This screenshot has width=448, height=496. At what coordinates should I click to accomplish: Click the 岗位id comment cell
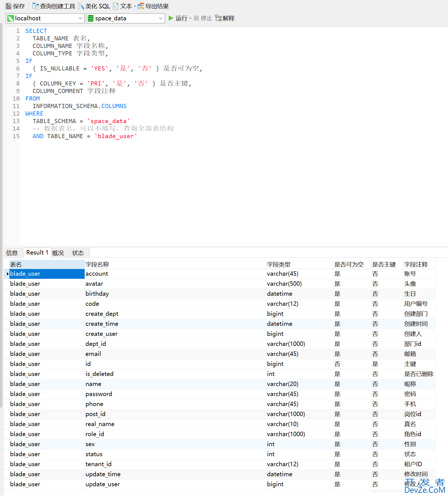419,414
